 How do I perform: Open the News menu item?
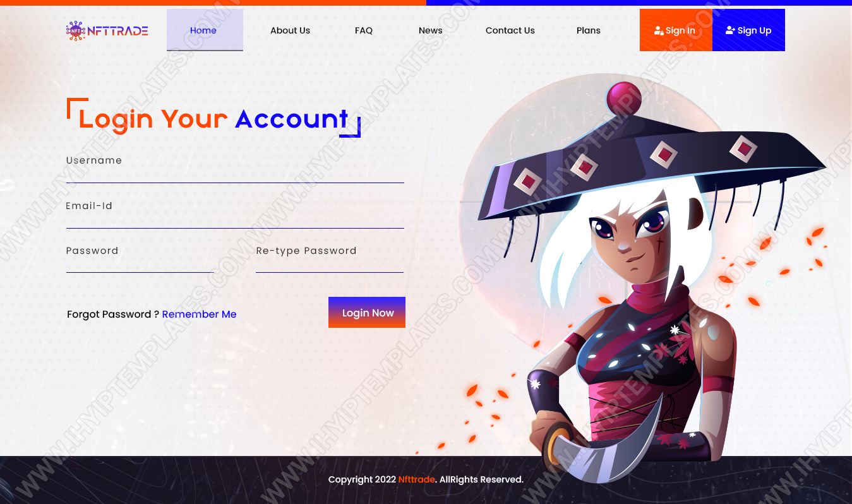tap(431, 30)
